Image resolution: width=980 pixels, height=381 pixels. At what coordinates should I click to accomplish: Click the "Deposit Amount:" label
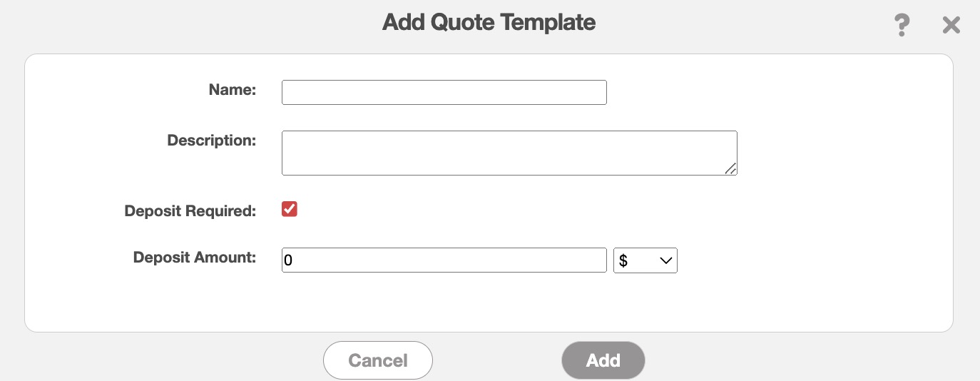coord(194,258)
